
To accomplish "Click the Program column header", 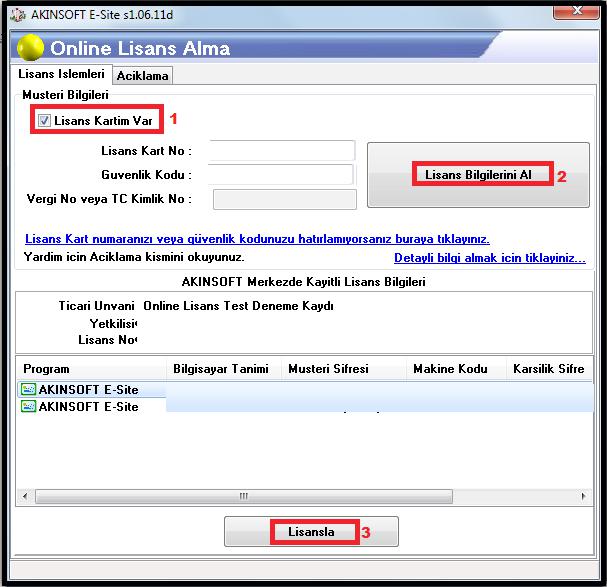I will pyautogui.click(x=91, y=369).
